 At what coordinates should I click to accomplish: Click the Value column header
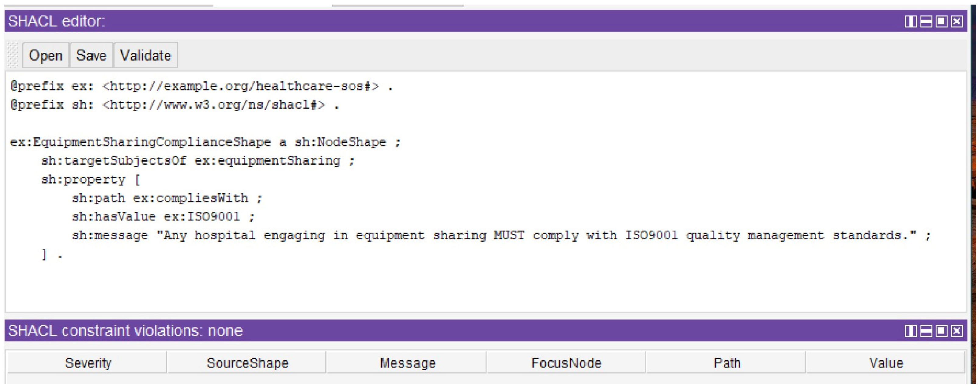click(886, 363)
